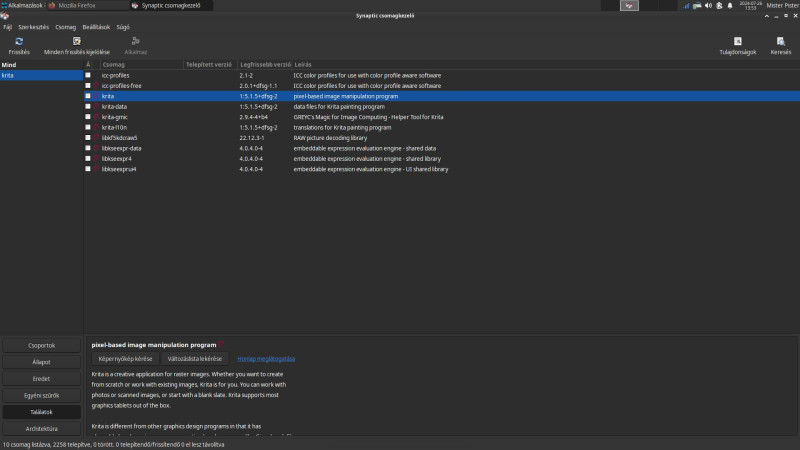This screenshot has width=800, height=450.
Task: Select the krita search entry in left list
Action: coord(41,75)
